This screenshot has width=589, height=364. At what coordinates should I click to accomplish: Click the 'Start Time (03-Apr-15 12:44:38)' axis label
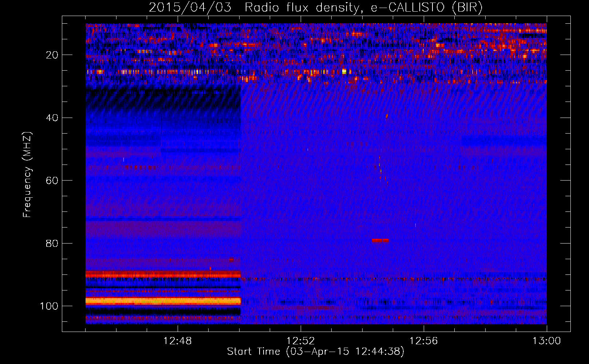pyautogui.click(x=316, y=351)
